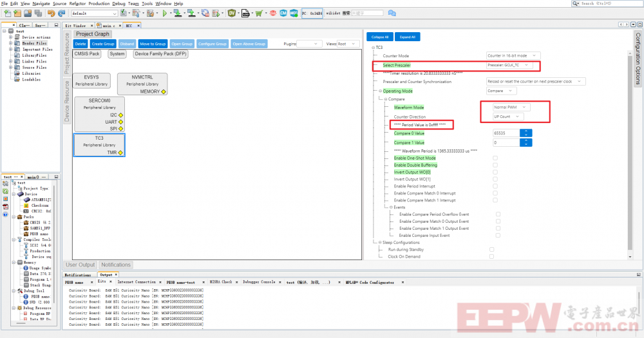Open the default configuration dropdown in toolbar
The width and height of the screenshot is (644, 338).
(95, 13)
